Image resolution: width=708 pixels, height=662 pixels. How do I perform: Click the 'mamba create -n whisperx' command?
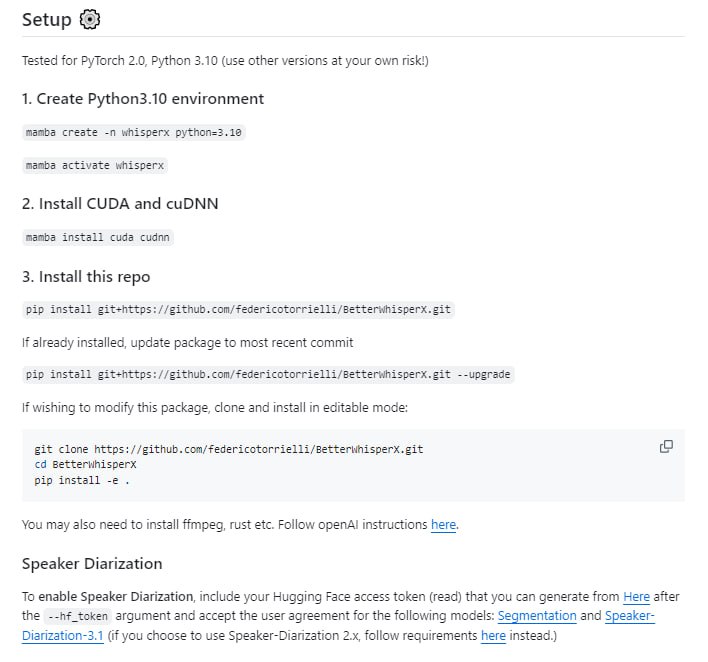point(134,132)
